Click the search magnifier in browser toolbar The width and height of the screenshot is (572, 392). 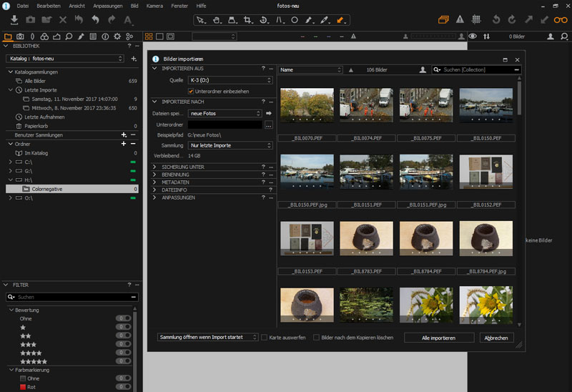[564, 36]
